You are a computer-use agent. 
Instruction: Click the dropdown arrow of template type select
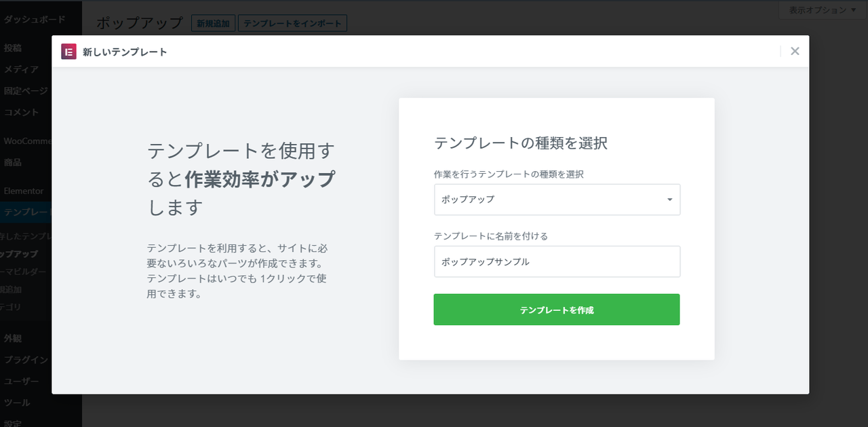coord(669,200)
